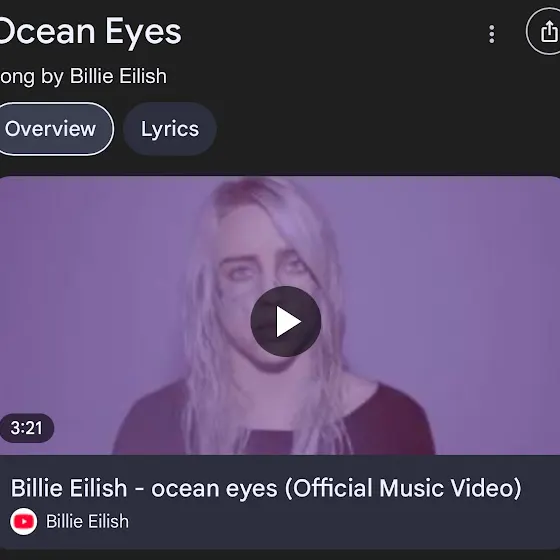Click the share icon button
The height and width of the screenshot is (560, 560).
coord(543,31)
